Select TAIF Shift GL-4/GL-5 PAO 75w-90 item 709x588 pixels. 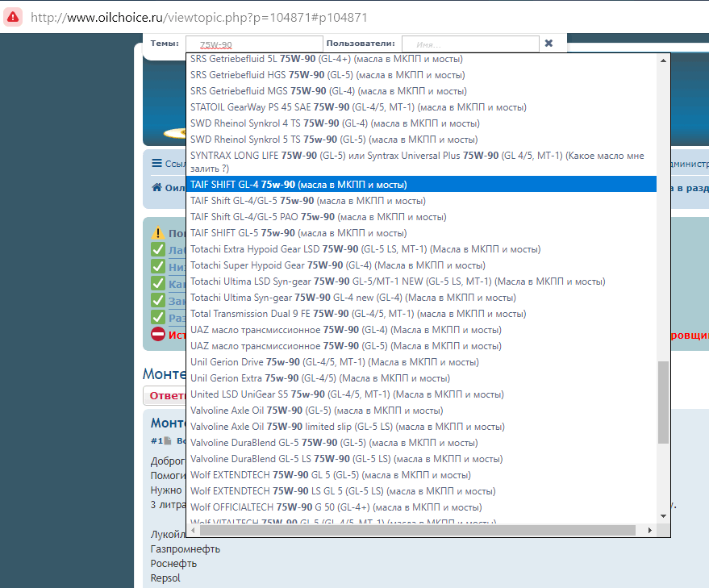pyautogui.click(x=421, y=217)
